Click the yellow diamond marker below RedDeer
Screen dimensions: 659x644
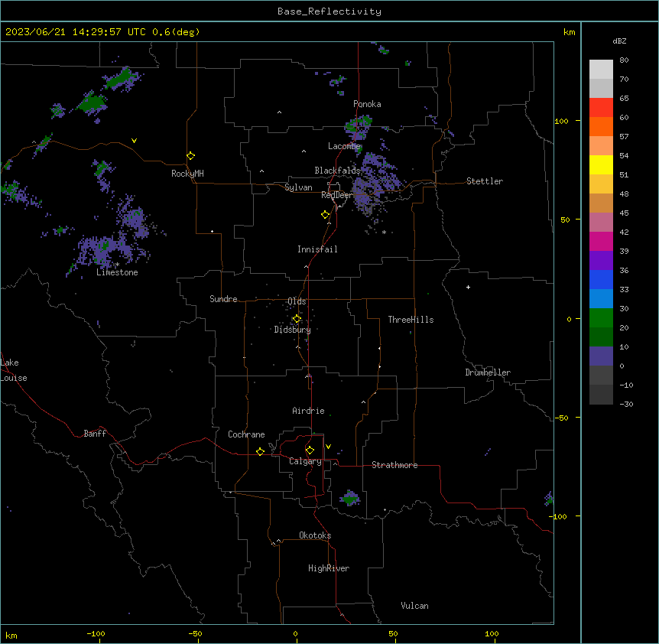click(x=325, y=215)
